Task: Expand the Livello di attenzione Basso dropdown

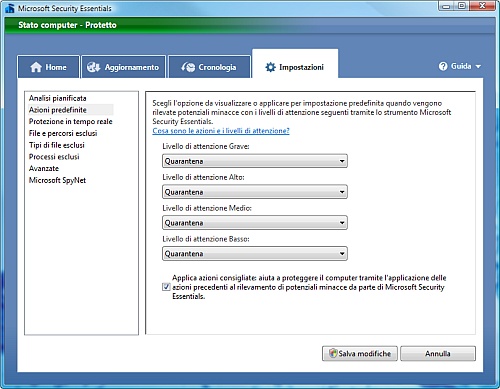Action: coord(255,254)
